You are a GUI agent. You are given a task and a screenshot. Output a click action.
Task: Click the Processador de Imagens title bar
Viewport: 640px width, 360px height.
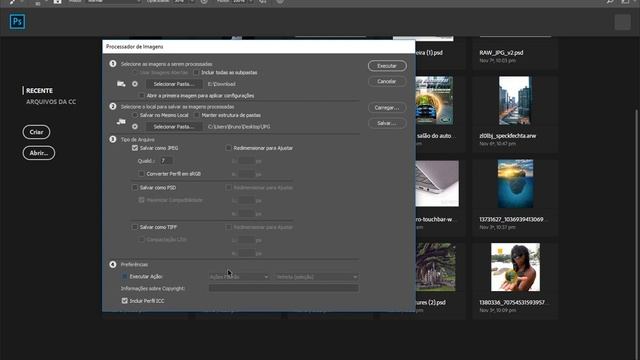[x=259, y=47]
